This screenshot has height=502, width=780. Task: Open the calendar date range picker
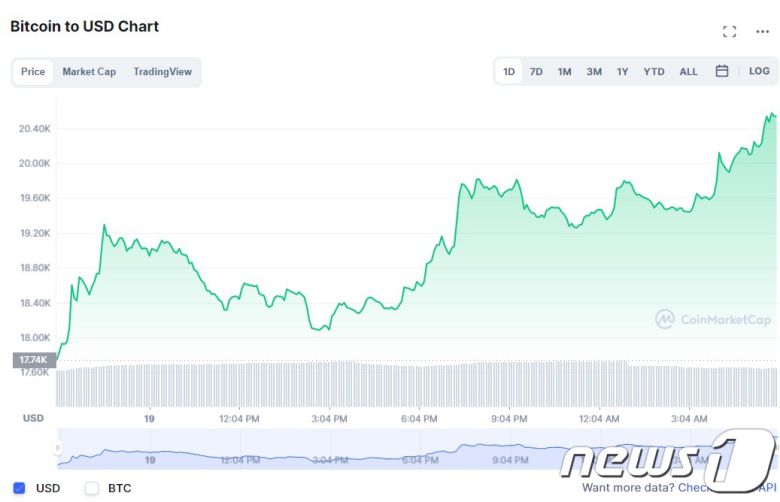[722, 71]
